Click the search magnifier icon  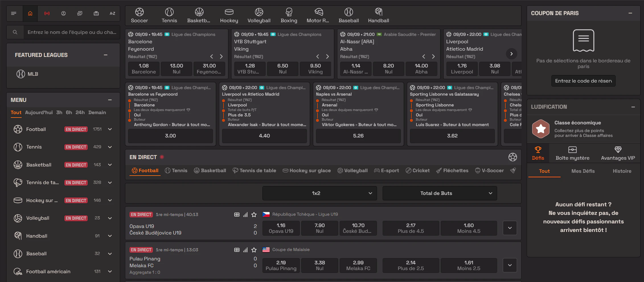pos(15,32)
